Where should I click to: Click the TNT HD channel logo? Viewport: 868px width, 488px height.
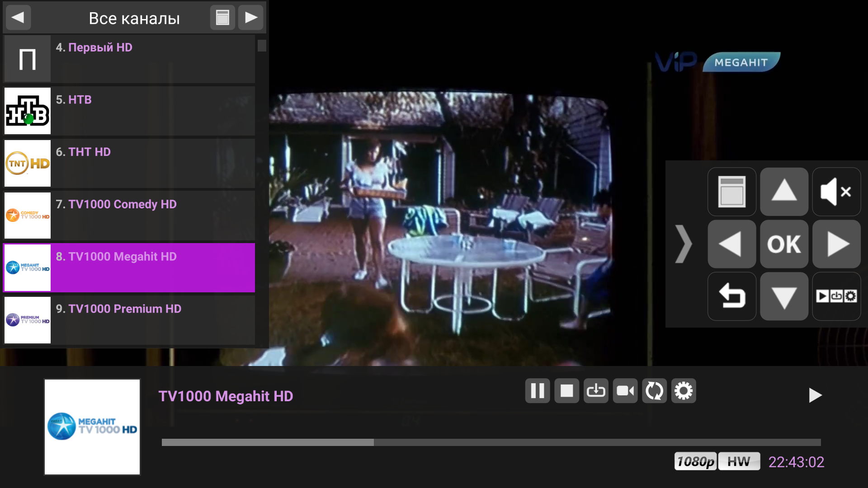[28, 164]
